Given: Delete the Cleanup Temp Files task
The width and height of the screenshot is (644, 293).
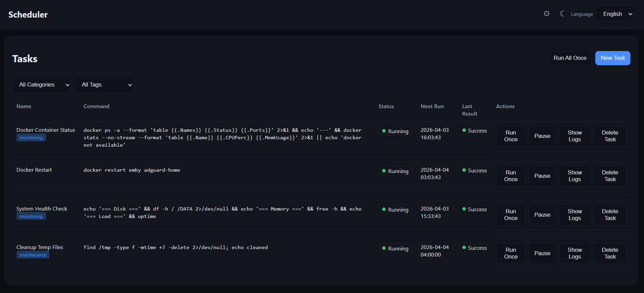Looking at the screenshot, I should coord(610,253).
